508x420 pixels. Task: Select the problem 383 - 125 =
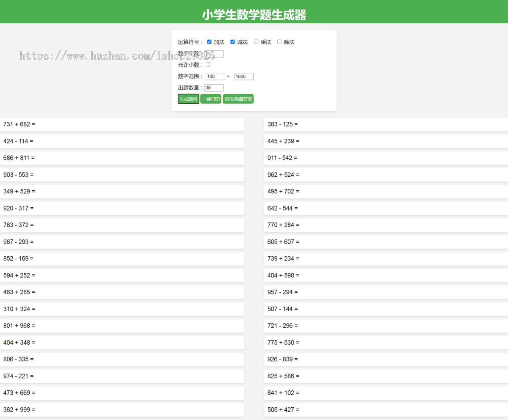(386, 124)
